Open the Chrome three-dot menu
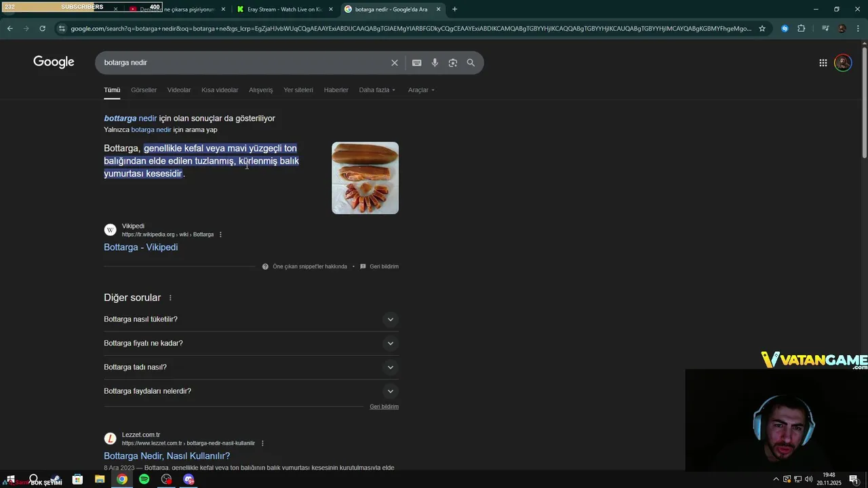Image resolution: width=868 pixels, height=488 pixels. (x=859, y=28)
